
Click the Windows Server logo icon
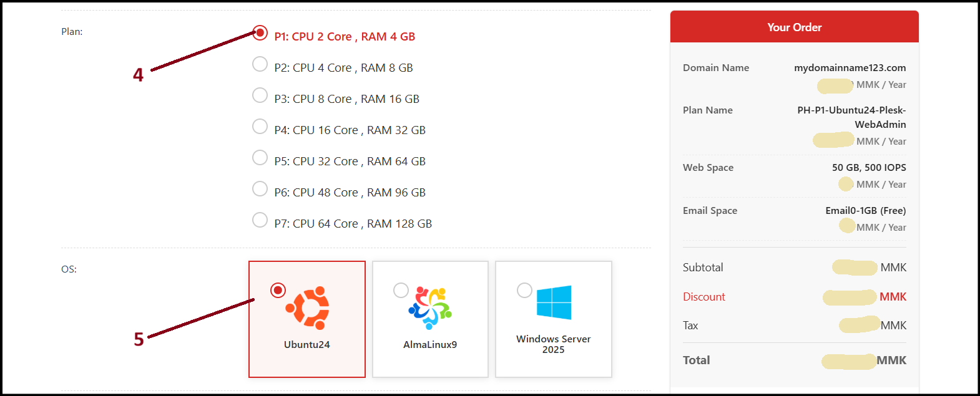coord(554,302)
